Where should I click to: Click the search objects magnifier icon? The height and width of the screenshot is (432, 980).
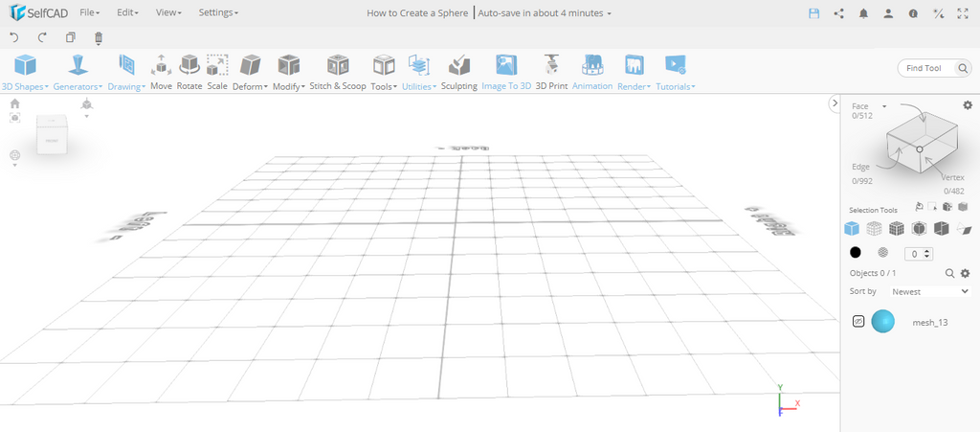coord(949,273)
